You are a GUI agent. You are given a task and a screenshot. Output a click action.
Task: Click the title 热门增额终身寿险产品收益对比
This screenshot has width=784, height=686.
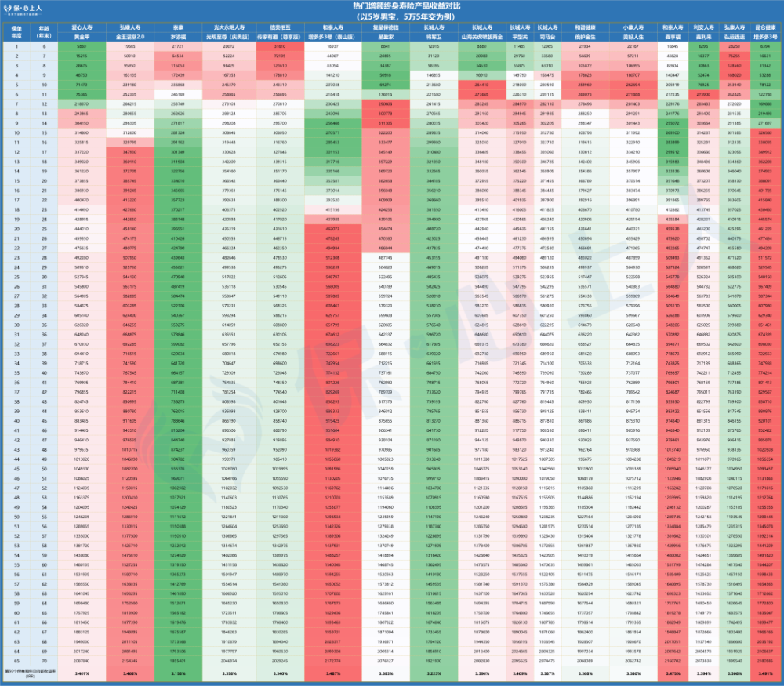pos(406,6)
